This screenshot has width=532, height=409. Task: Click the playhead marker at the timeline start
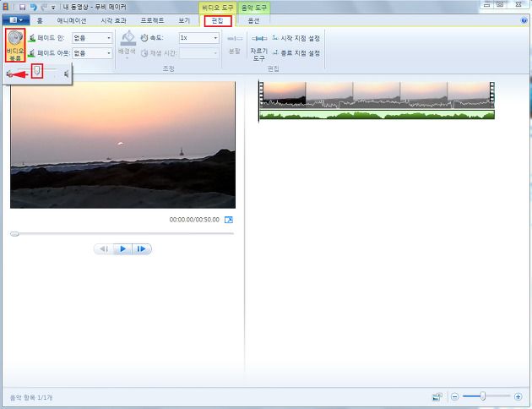pos(259,101)
